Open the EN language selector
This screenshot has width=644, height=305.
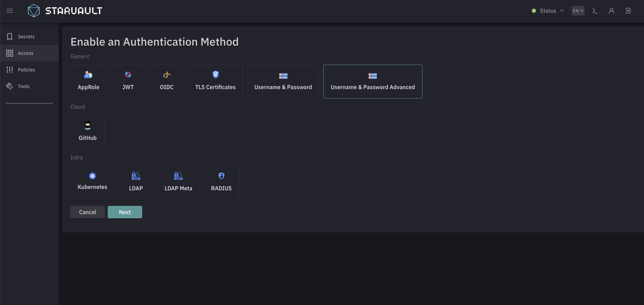(578, 11)
